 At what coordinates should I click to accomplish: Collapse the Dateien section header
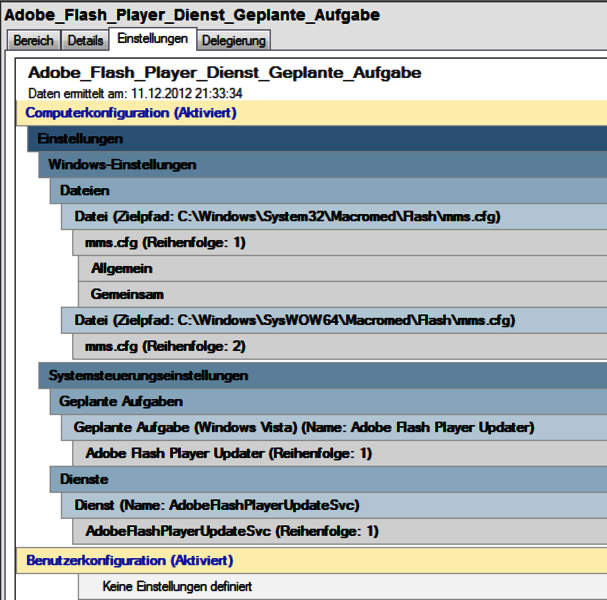click(328, 190)
